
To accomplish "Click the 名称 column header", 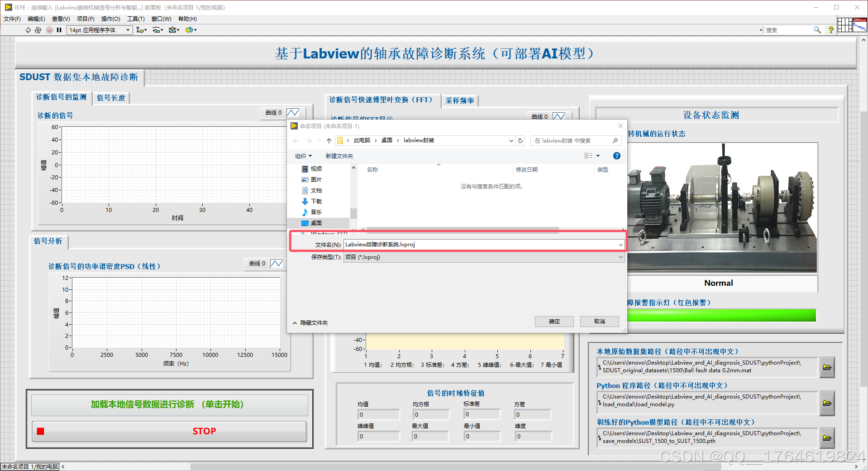I will [372, 169].
